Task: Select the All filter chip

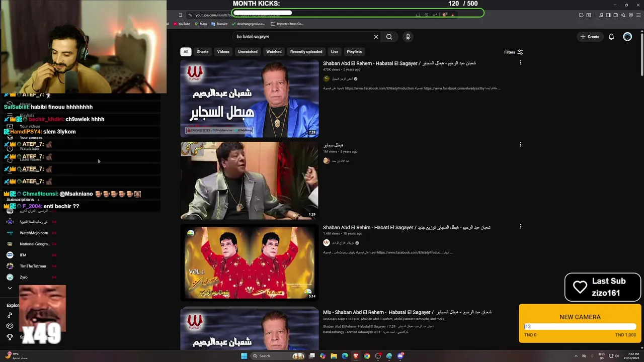Action: [186, 52]
